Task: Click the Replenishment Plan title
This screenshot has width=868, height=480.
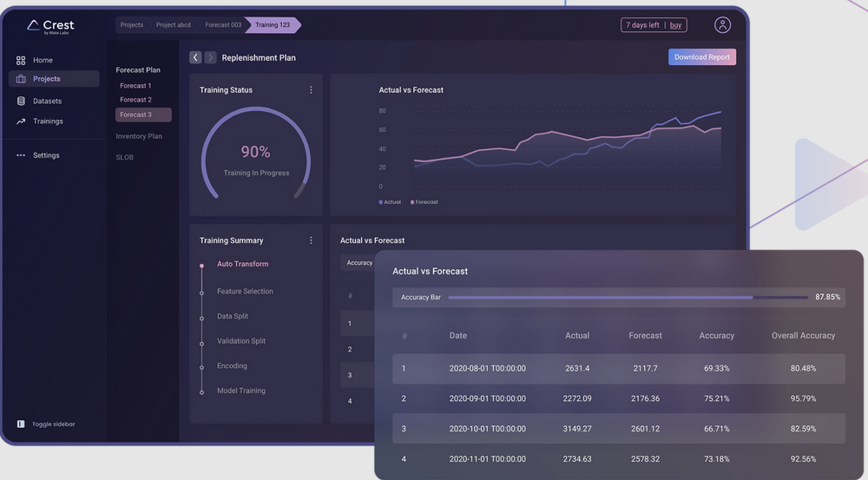Action: [259, 57]
